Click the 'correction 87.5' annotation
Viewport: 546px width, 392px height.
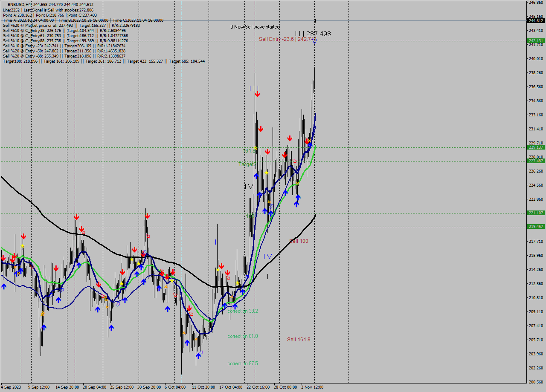tap(242, 363)
